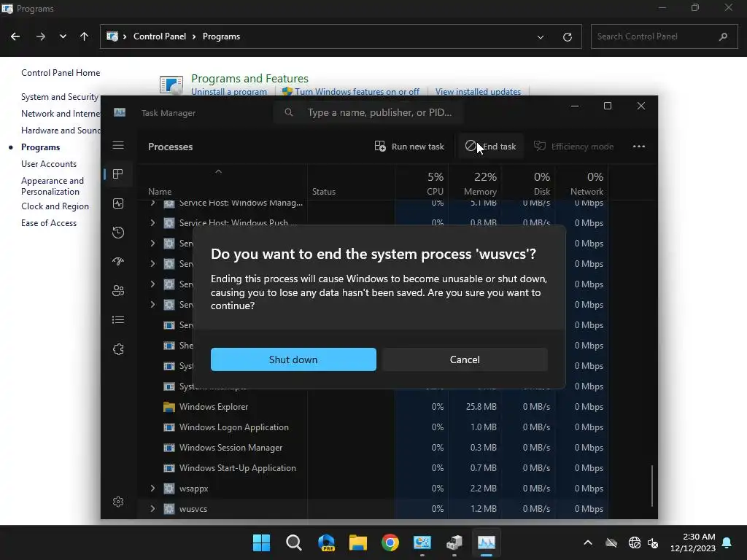Open System and Security category
The height and width of the screenshot is (560, 747).
pos(60,97)
